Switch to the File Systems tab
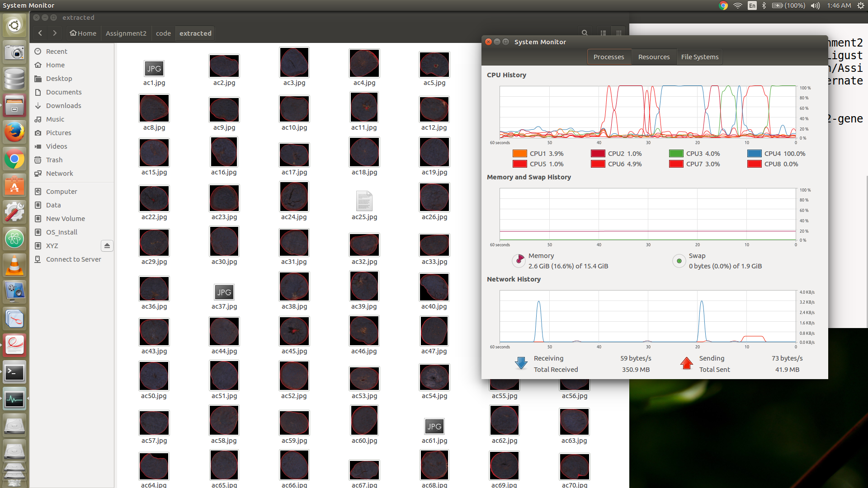The height and width of the screenshot is (488, 868). tap(699, 57)
